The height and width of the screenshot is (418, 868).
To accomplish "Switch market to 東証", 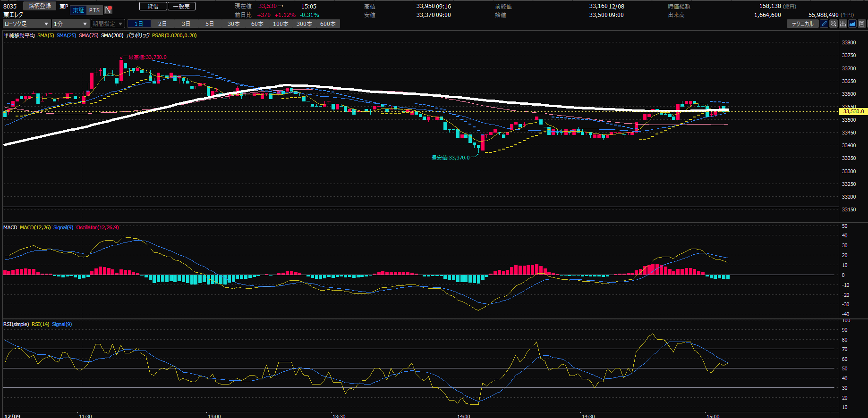I will (78, 10).
